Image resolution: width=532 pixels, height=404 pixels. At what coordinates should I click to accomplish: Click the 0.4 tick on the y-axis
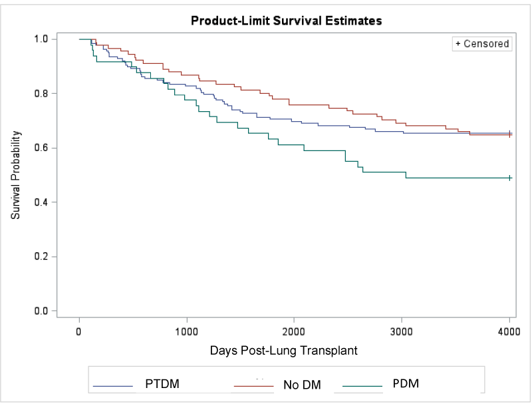[x=41, y=202]
